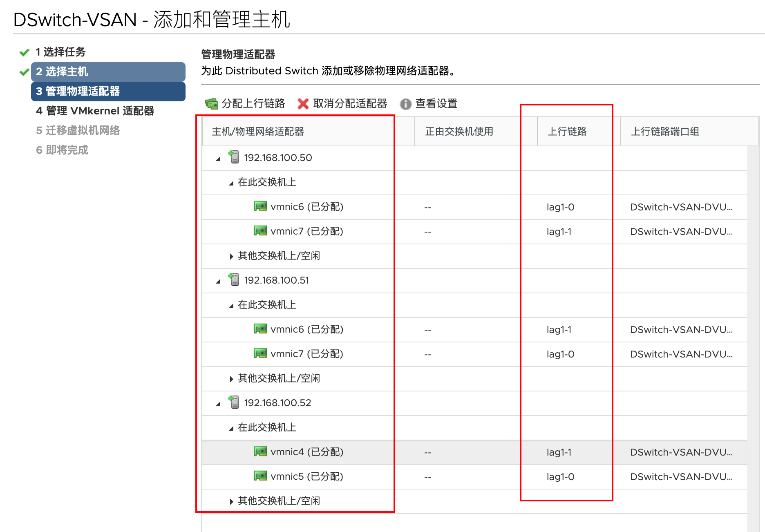This screenshot has width=765, height=532.
Task: Click host icon for 192.168.100.50
Action: tap(234, 157)
